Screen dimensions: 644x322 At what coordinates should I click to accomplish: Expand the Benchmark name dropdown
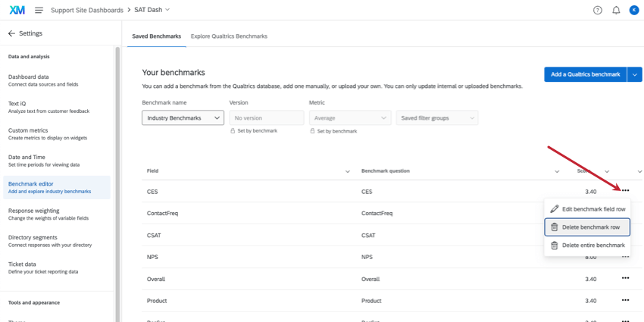(x=183, y=118)
